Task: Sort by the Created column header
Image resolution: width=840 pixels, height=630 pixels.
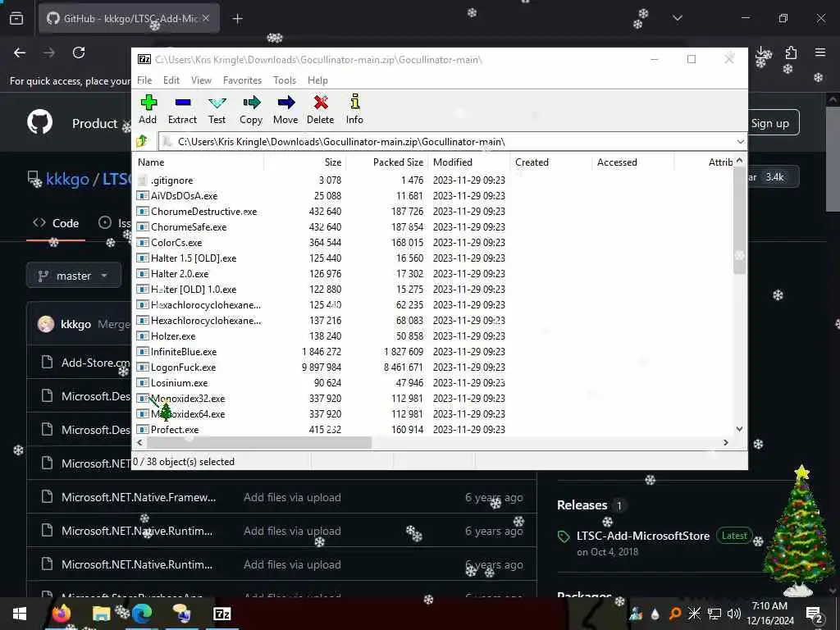Action: 551,162
